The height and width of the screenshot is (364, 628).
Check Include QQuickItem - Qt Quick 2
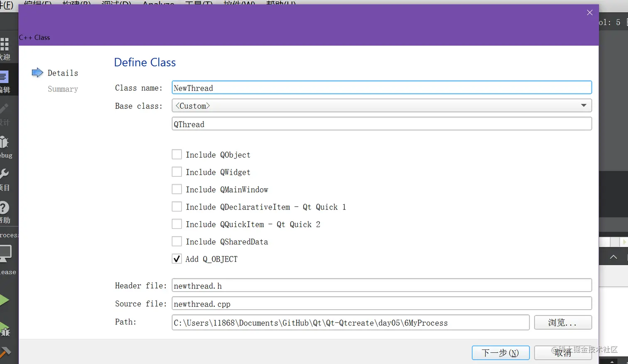pyautogui.click(x=177, y=224)
